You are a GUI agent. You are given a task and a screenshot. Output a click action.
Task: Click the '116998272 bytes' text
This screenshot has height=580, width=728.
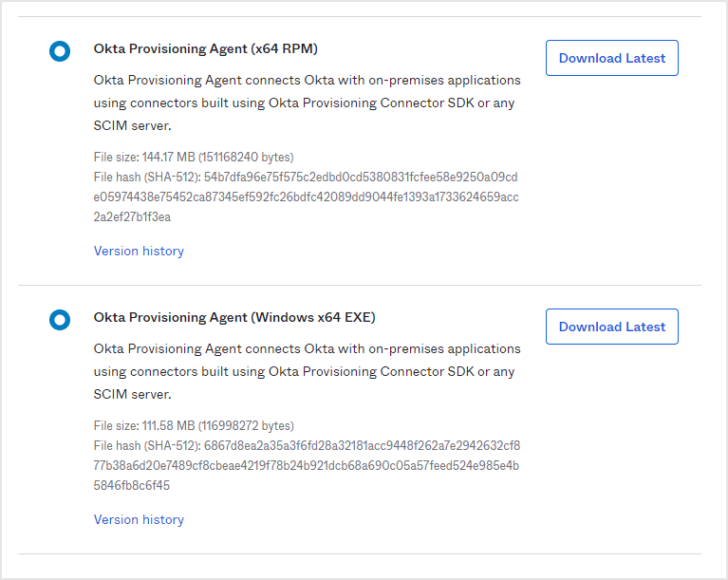click(x=246, y=425)
